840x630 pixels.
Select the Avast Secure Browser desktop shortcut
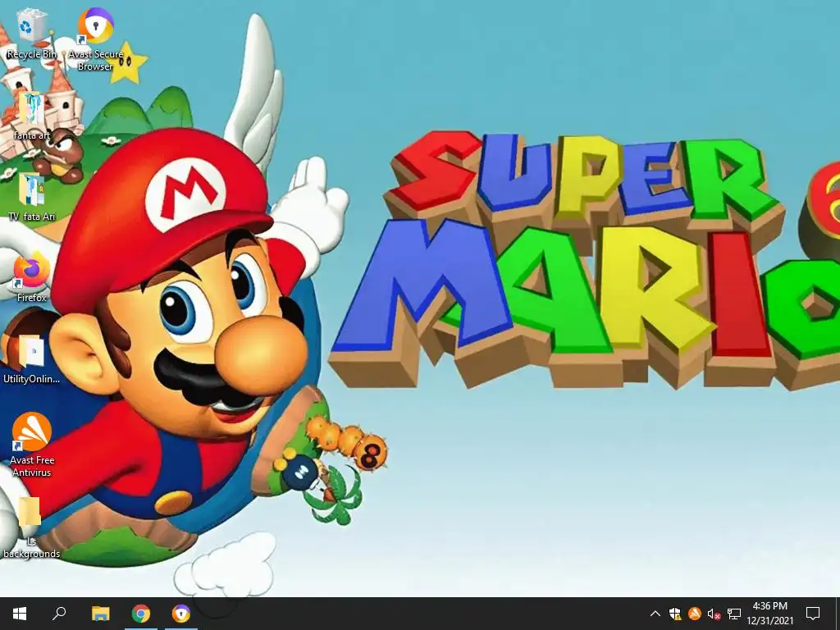[x=95, y=39]
